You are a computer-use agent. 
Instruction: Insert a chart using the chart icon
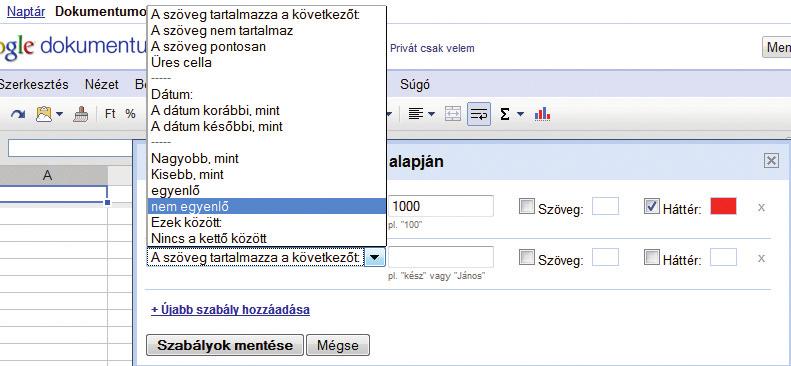tap(542, 114)
